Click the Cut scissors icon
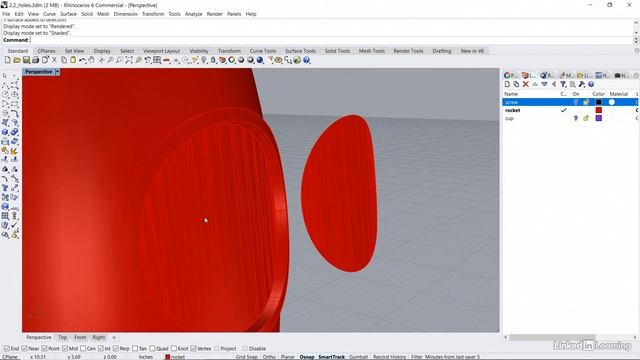640x360 pixels. tap(54, 60)
